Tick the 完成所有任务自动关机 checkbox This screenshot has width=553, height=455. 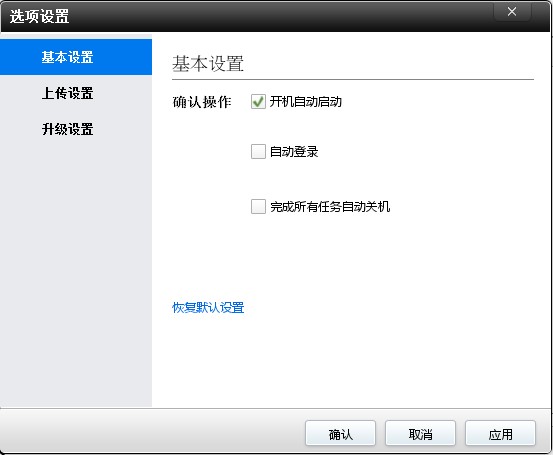coord(258,206)
